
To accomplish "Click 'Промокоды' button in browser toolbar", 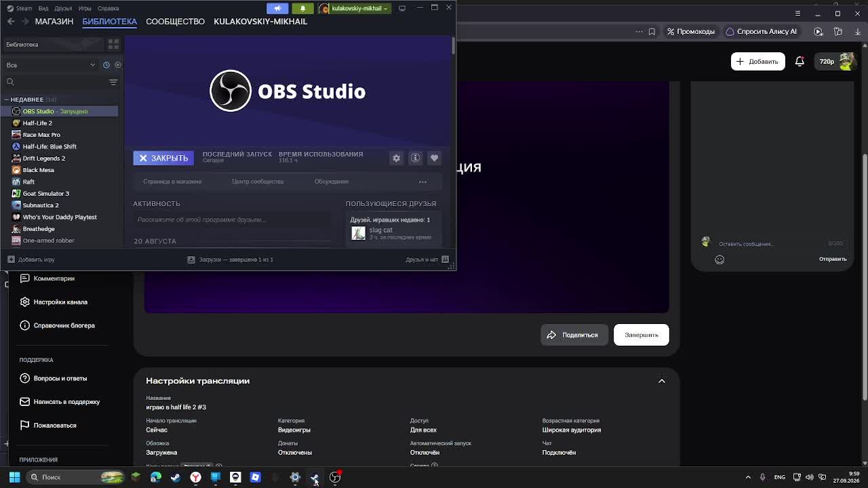I will pyautogui.click(x=691, y=31).
